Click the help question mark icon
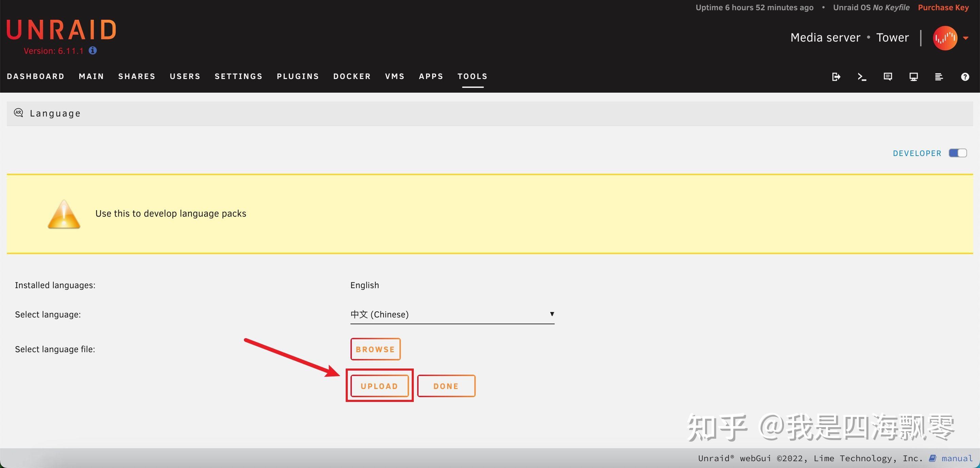 coord(965,77)
